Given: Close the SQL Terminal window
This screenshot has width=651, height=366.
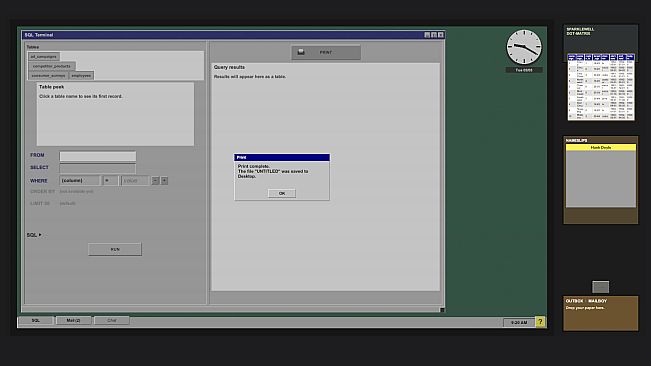Looking at the screenshot, I should click(x=441, y=35).
